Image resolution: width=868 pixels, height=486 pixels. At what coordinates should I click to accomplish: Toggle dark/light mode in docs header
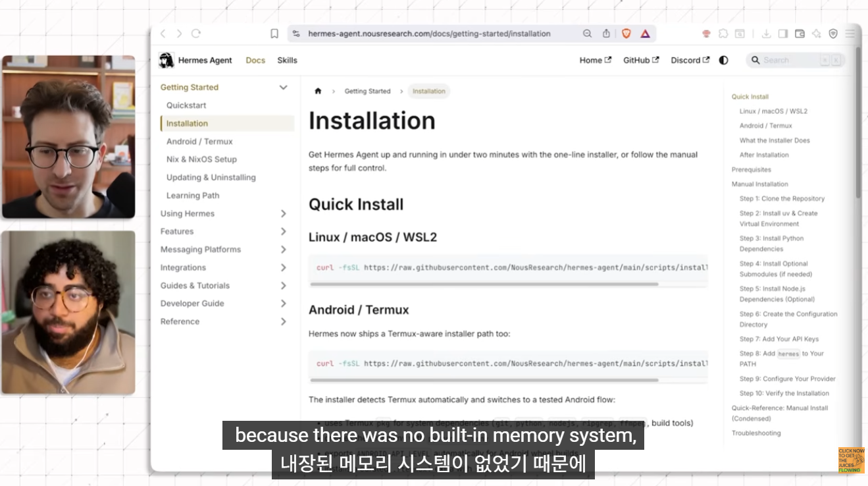[724, 60]
